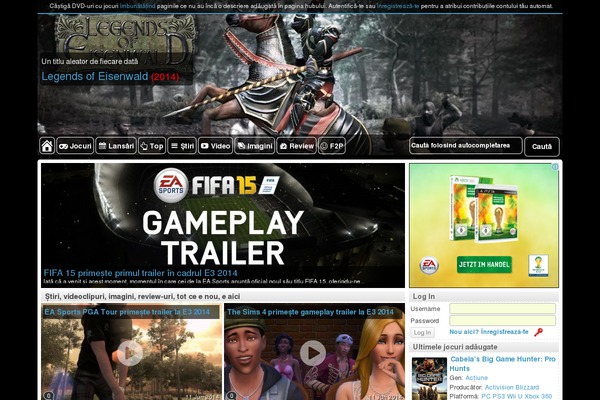Open Nou aici? Înregistrează-te link
Screen dimensions: 600x400
click(489, 332)
